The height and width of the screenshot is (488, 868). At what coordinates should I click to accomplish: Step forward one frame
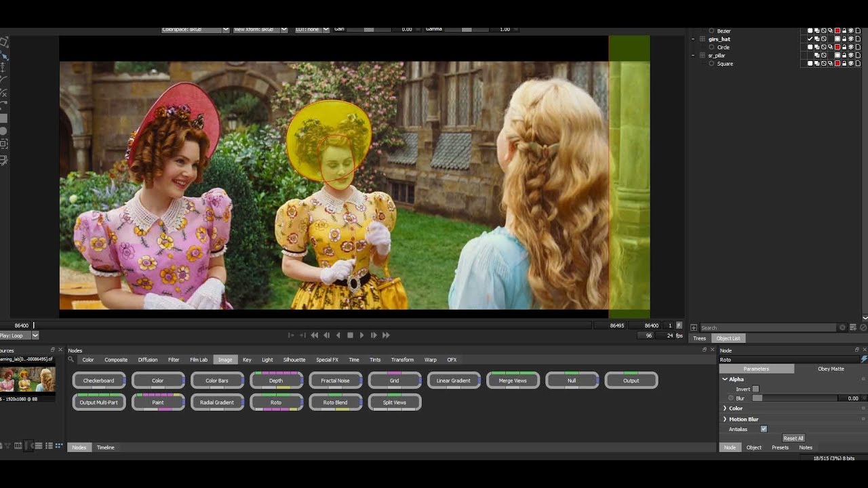coord(374,335)
